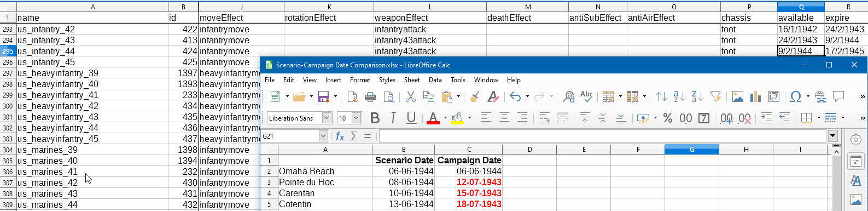Open the Name Box dropdown arrow
The image size is (868, 211).
click(x=323, y=136)
